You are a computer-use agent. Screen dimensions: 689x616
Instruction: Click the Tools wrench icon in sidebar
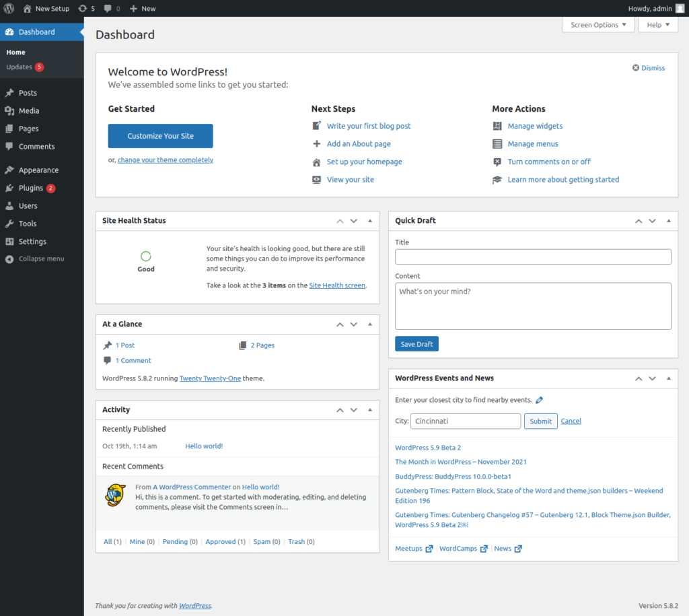(9, 224)
